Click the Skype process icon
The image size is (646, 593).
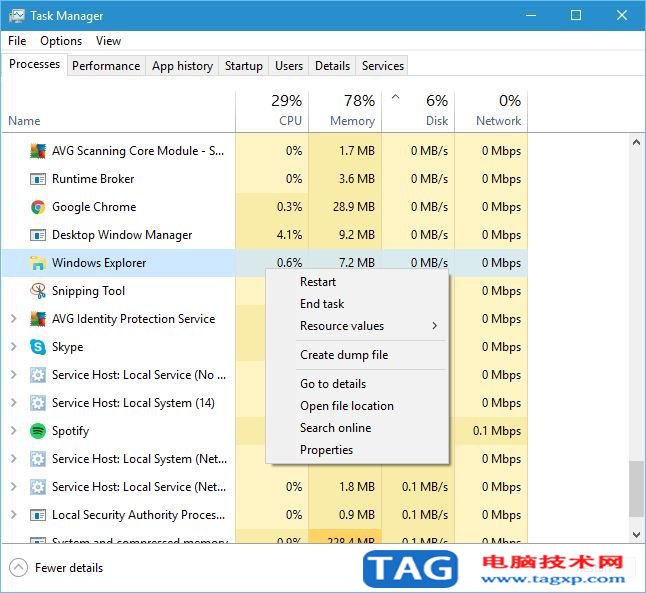point(38,347)
